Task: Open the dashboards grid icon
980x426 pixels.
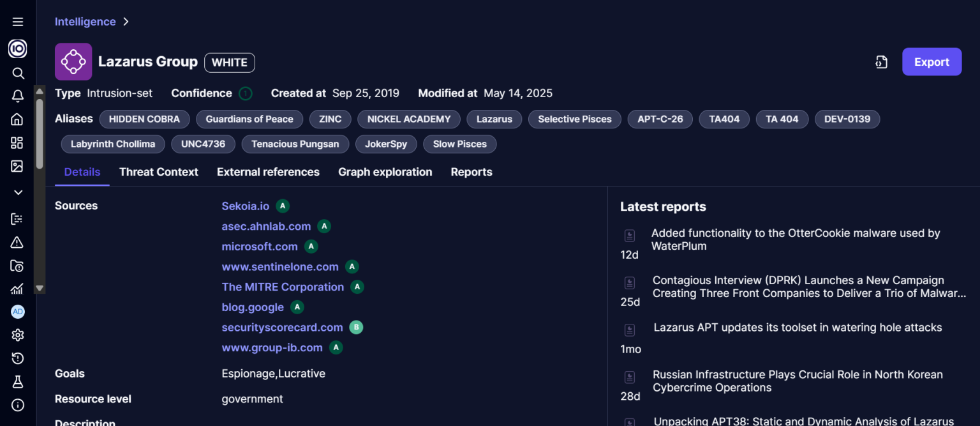Action: point(17,143)
